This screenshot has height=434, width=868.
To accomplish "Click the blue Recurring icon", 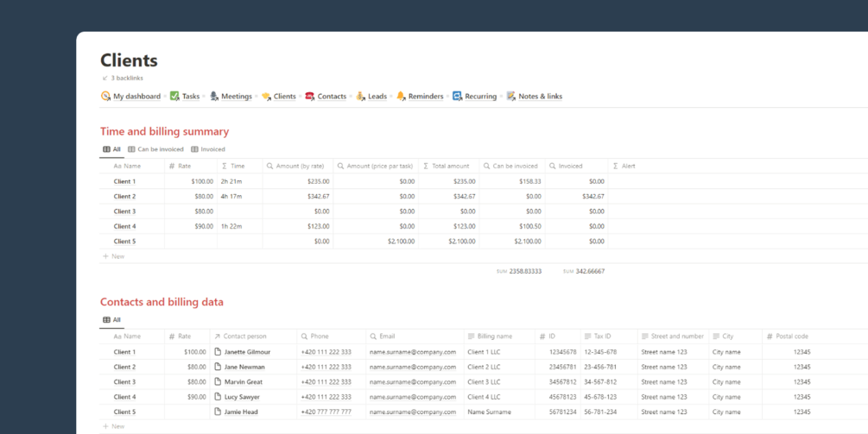I will pyautogui.click(x=457, y=96).
